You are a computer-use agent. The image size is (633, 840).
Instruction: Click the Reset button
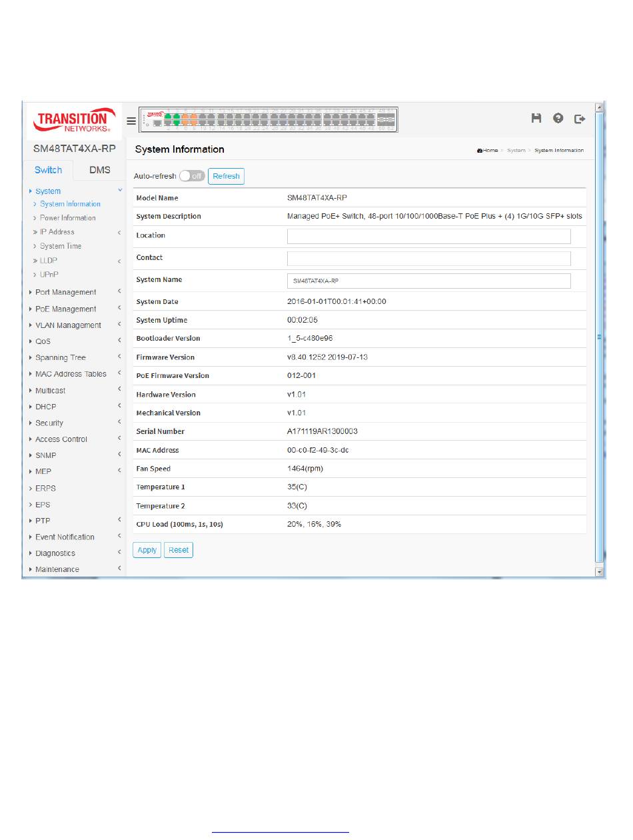[179, 550]
